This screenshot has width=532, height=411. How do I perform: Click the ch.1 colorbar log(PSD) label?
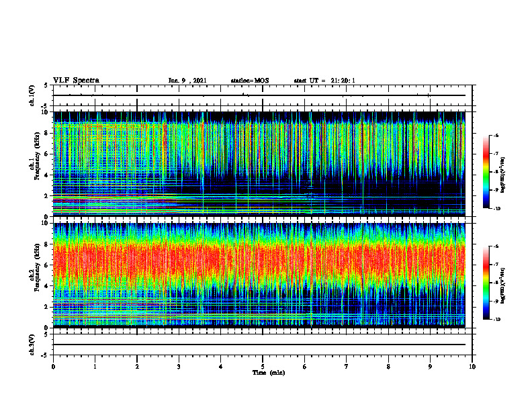[x=503, y=175]
